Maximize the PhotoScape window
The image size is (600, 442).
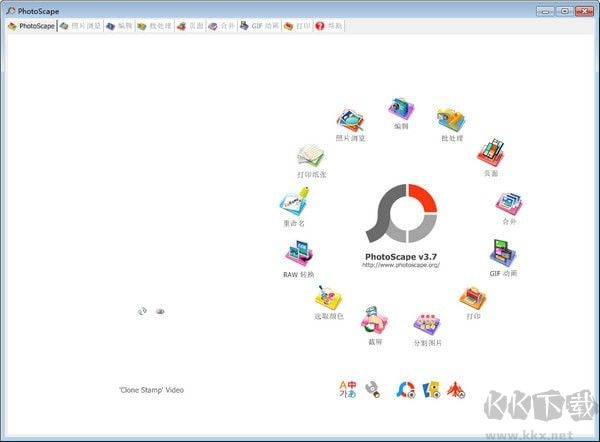(x=564, y=11)
